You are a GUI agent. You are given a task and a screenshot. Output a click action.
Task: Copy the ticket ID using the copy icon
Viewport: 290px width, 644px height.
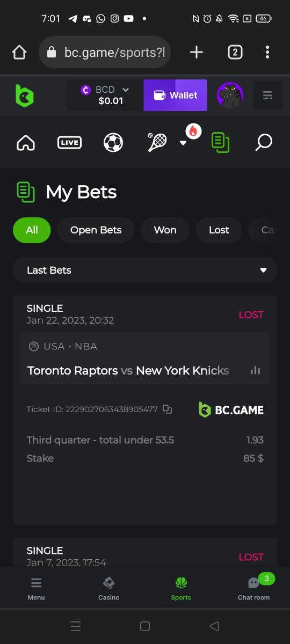(x=167, y=409)
